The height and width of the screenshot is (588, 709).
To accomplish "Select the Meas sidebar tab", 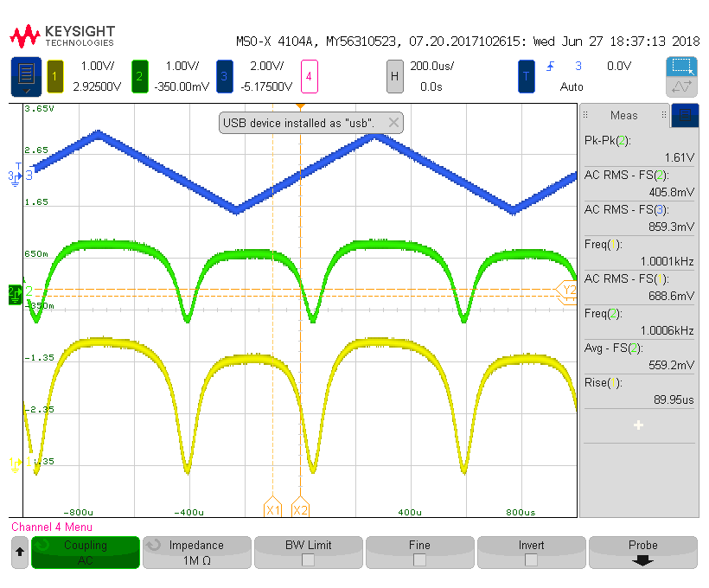I will pyautogui.click(x=623, y=115).
